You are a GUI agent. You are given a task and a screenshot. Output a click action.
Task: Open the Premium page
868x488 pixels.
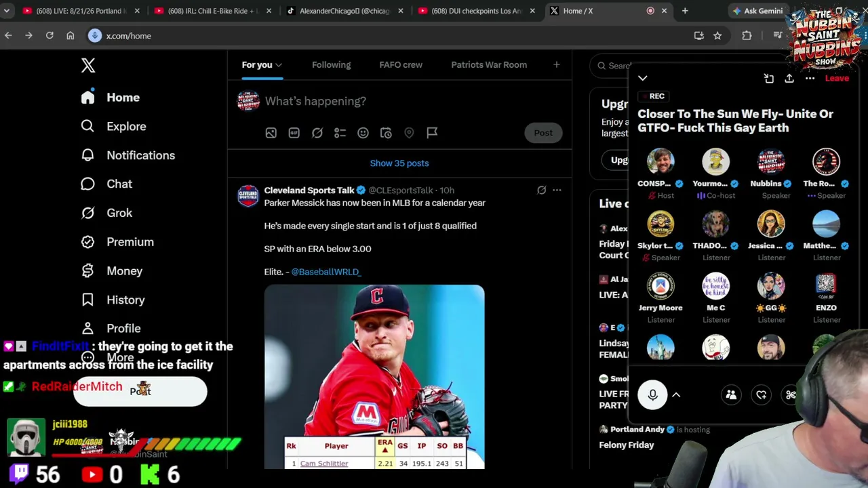(117, 242)
